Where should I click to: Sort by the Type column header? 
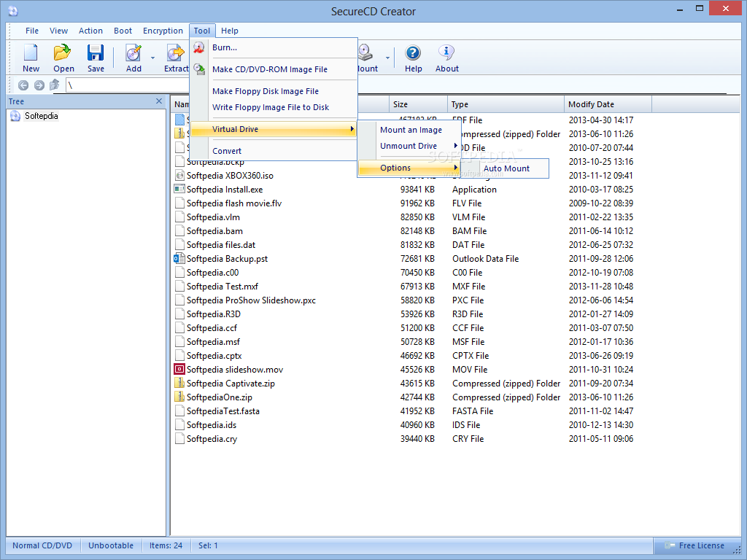[506, 104]
